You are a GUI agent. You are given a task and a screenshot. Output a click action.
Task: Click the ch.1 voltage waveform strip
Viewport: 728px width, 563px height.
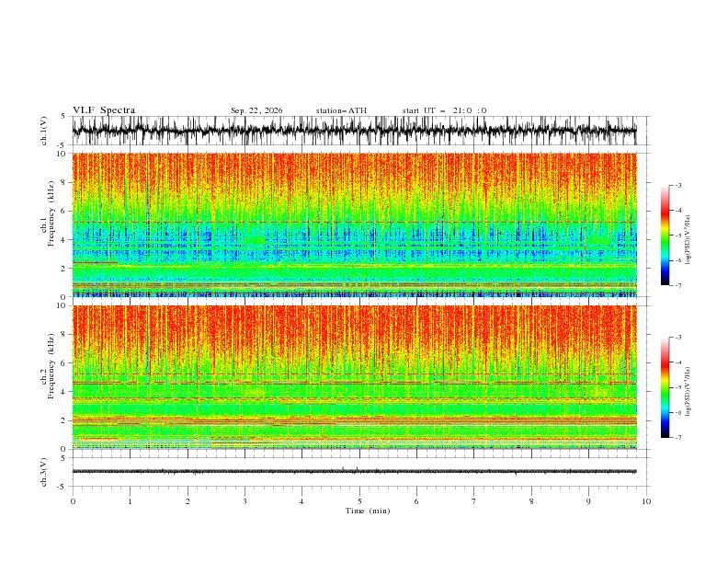pos(354,131)
